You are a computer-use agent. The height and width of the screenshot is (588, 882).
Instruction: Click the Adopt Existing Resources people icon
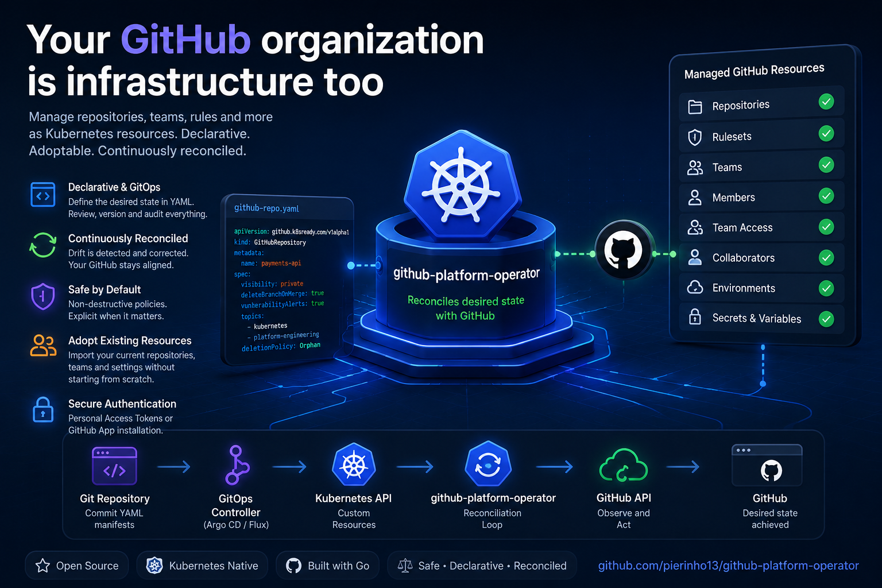pos(43,346)
